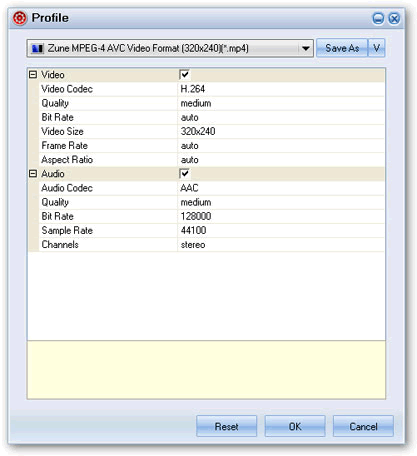
Task: Collapse the Video section
Action: (x=33, y=75)
